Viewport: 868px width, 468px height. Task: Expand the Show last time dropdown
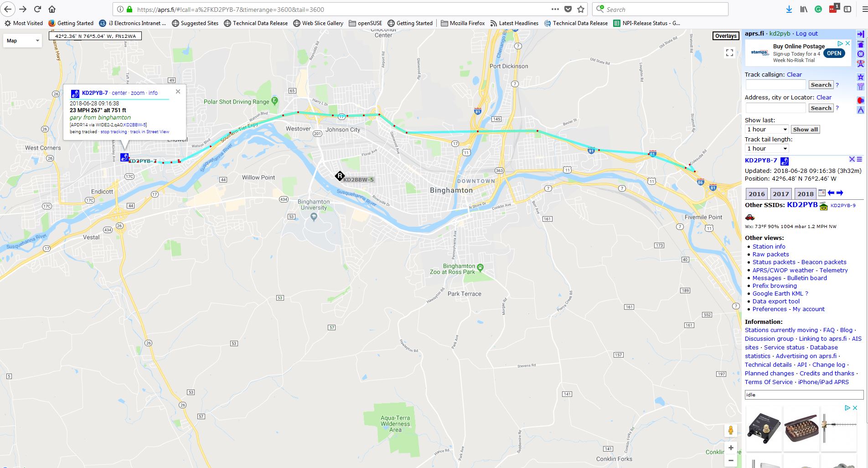(x=767, y=130)
